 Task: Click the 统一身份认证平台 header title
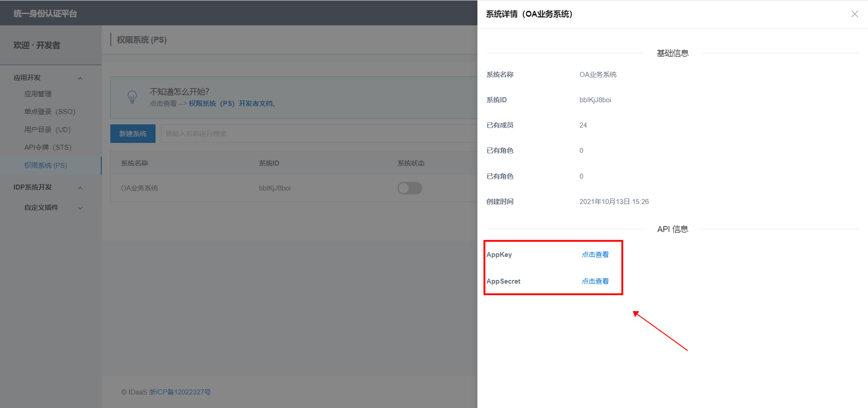coord(45,14)
